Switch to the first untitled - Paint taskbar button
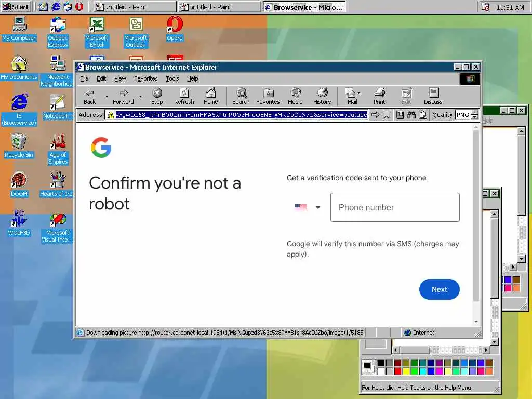 [135, 7]
